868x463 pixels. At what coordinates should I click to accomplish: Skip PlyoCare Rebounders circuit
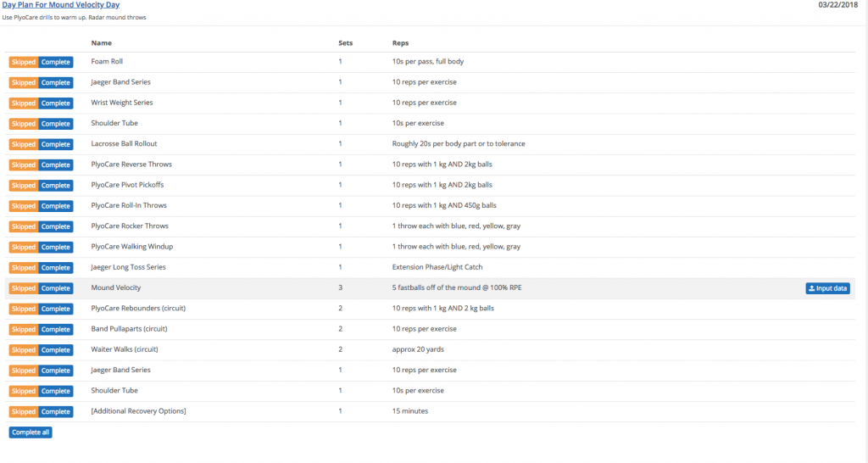tap(24, 309)
